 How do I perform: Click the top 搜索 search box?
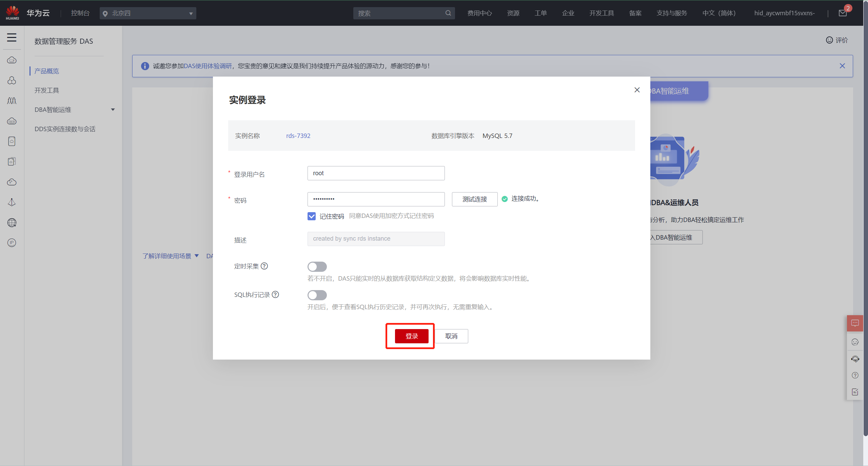404,13
